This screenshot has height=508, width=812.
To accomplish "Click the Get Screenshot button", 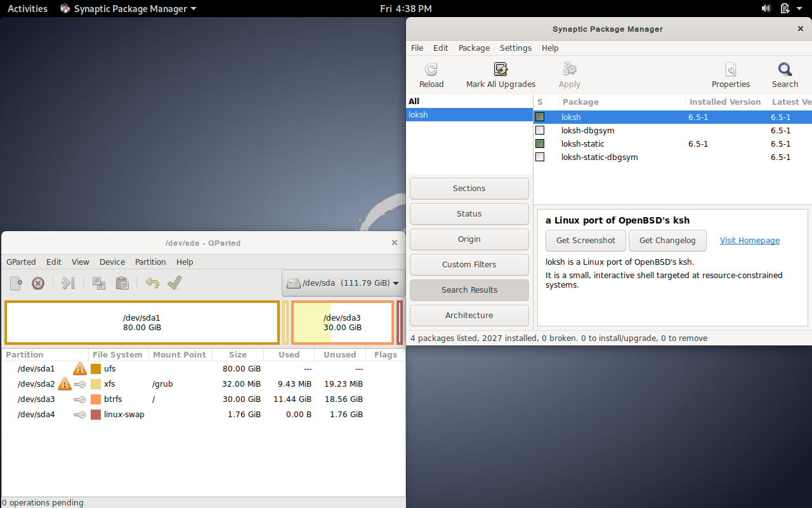I will 586,240.
